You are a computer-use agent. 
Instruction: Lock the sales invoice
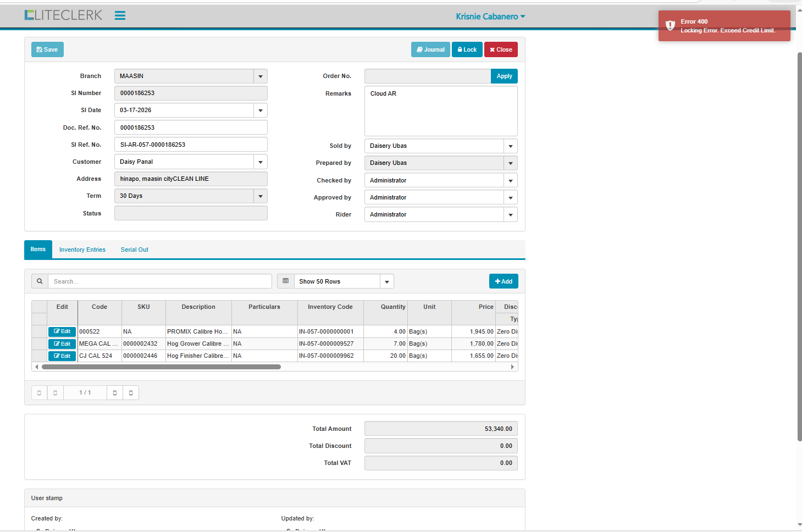click(467, 49)
